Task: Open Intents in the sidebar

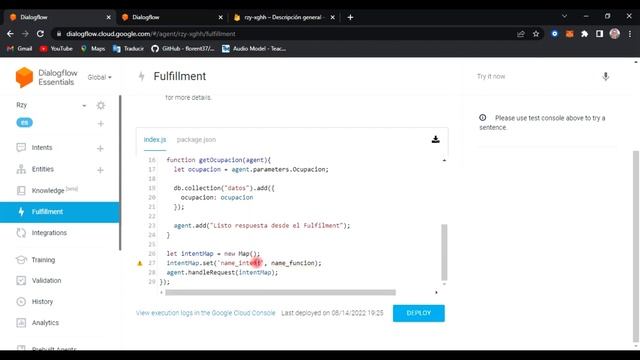Action: 42,147
